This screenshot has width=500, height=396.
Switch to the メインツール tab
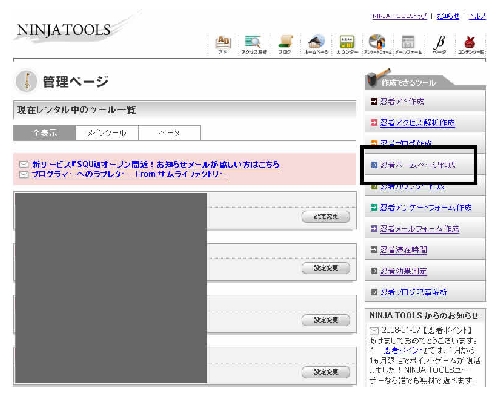coord(107,133)
